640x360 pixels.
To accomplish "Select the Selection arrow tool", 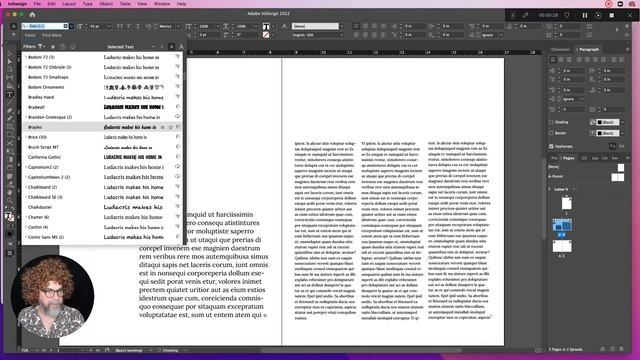I will 9,53.
